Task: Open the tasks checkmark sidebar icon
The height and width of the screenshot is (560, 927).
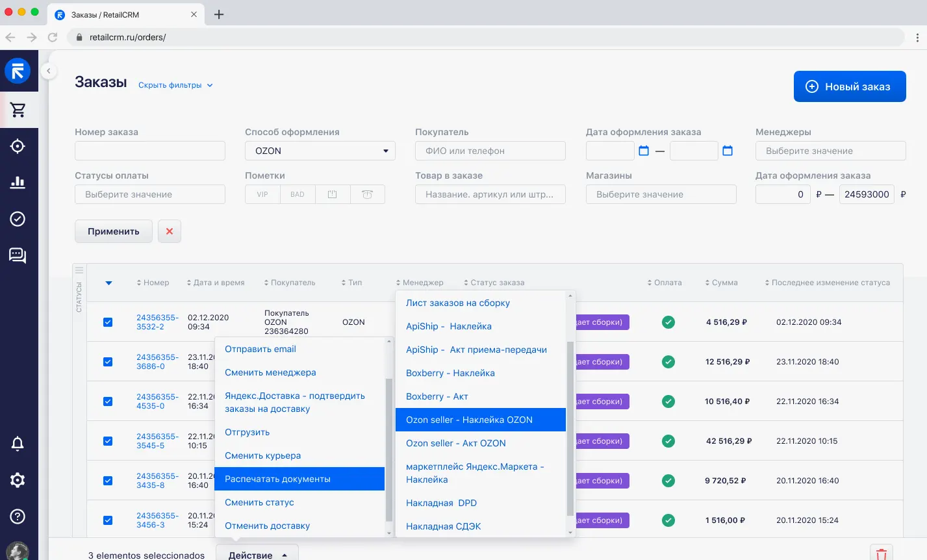Action: pyautogui.click(x=18, y=219)
